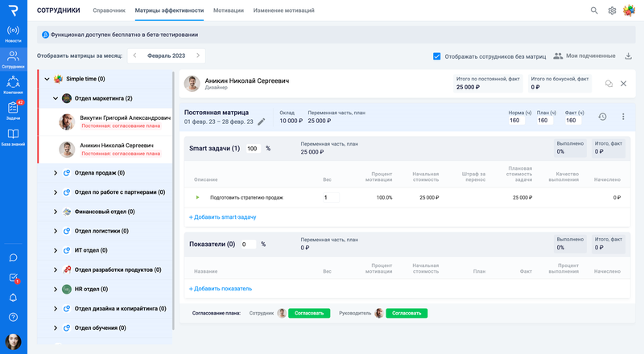This screenshot has width=644, height=354.
Task: Open the Задачи sidebar icon
Action: coord(13,110)
